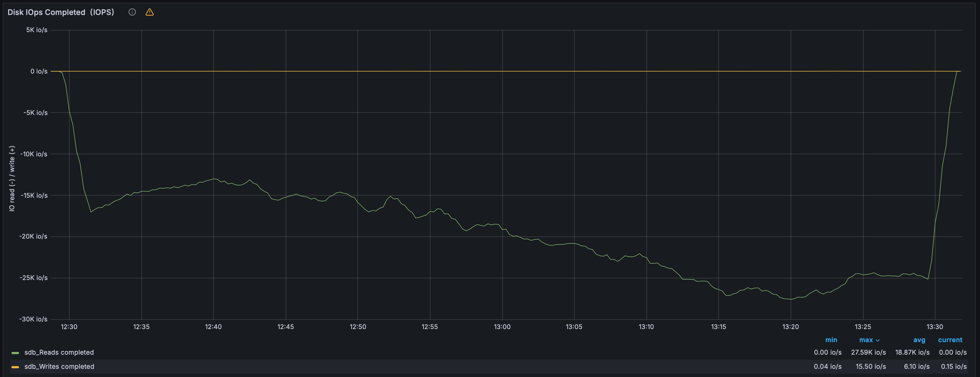This screenshot has width=980, height=377.
Task: Click the 13:30 time axis label
Action: [x=935, y=327]
